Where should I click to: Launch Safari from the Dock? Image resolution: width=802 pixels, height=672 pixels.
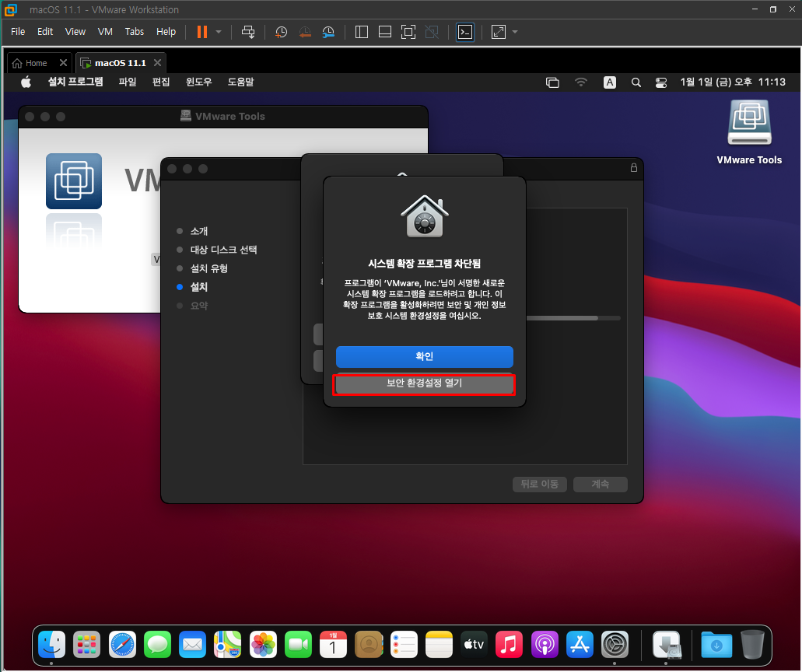pos(122,644)
